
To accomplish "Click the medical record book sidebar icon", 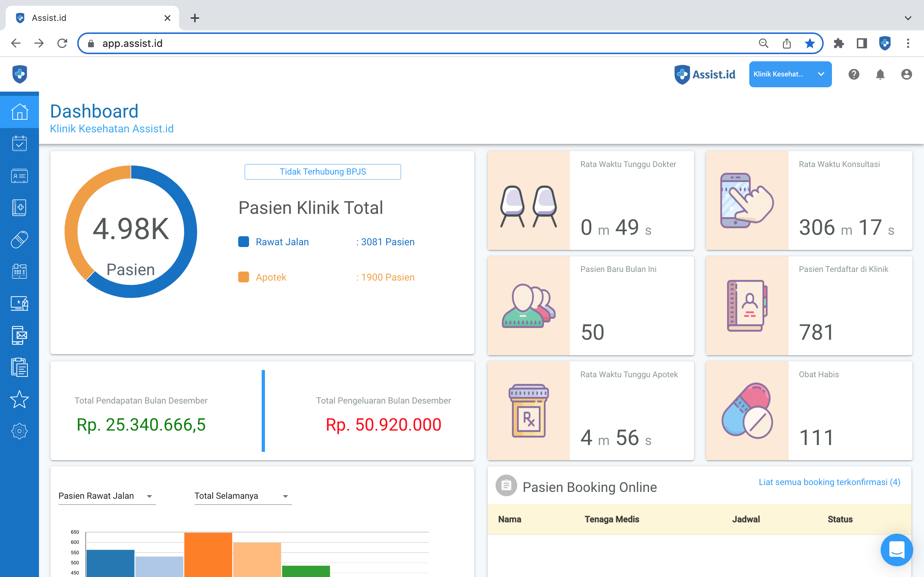I will [19, 208].
